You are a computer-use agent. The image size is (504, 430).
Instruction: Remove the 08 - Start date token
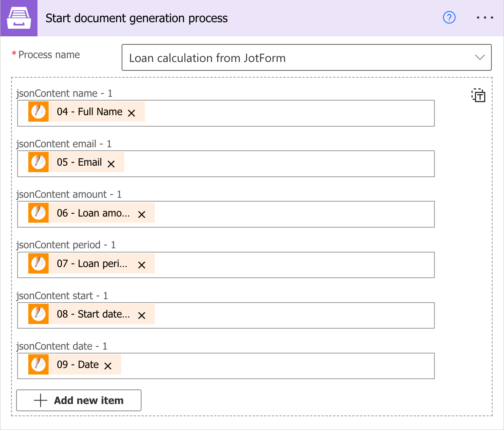click(x=141, y=316)
